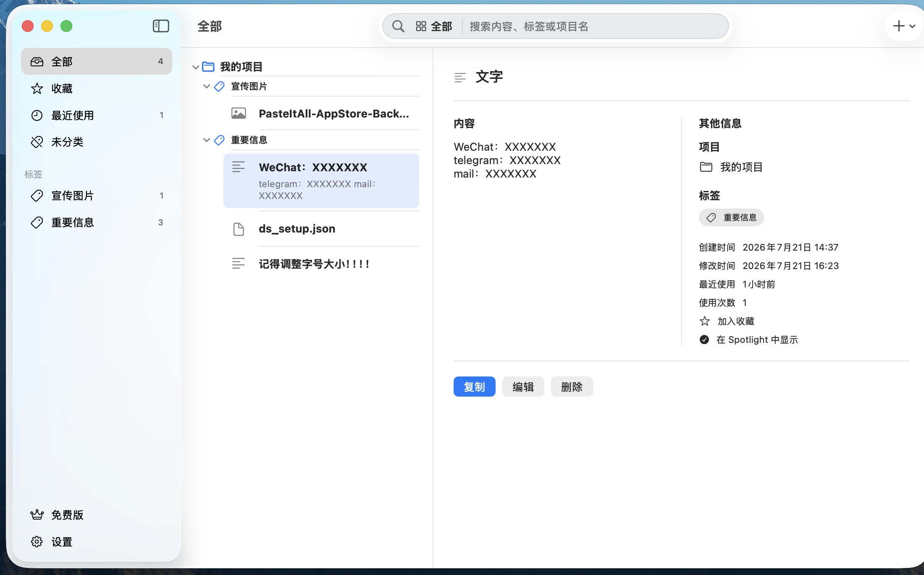Select the 宣传图片 tag in sidebar

[x=97, y=196]
